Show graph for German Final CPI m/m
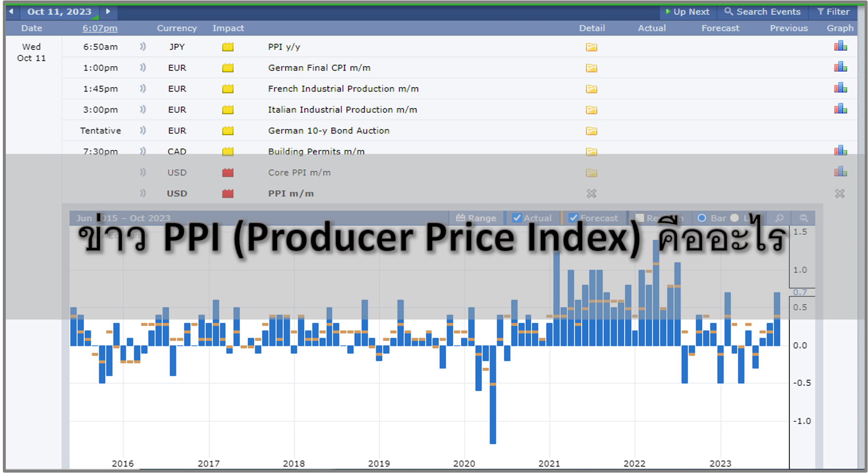The image size is (868, 473). [840, 67]
